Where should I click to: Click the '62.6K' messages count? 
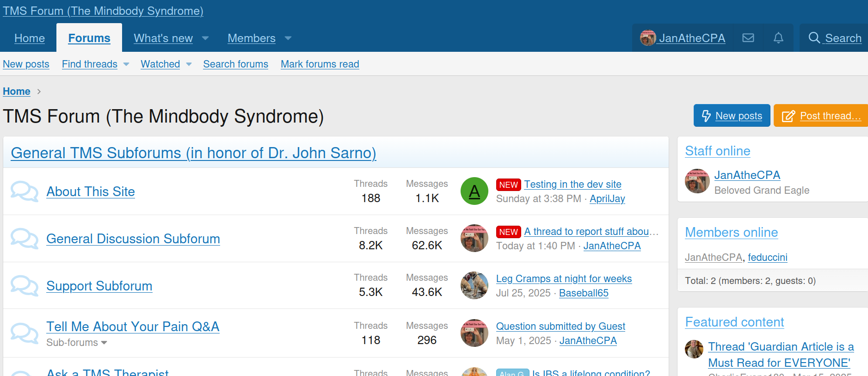tap(427, 246)
